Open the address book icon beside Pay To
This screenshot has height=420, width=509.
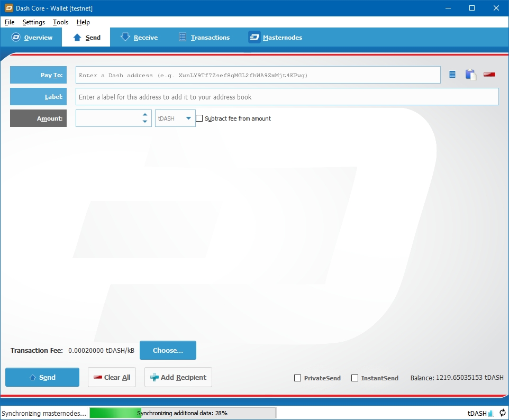pyautogui.click(x=452, y=75)
